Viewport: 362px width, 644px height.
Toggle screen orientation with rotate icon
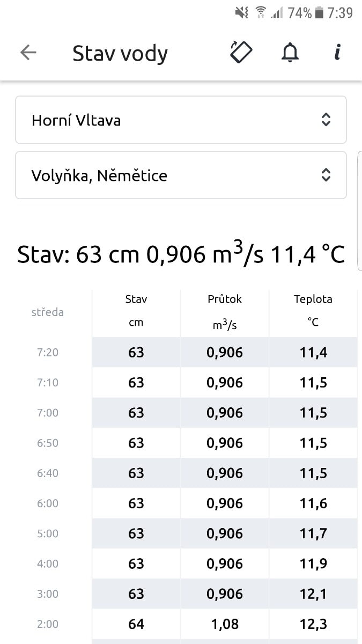point(241,52)
